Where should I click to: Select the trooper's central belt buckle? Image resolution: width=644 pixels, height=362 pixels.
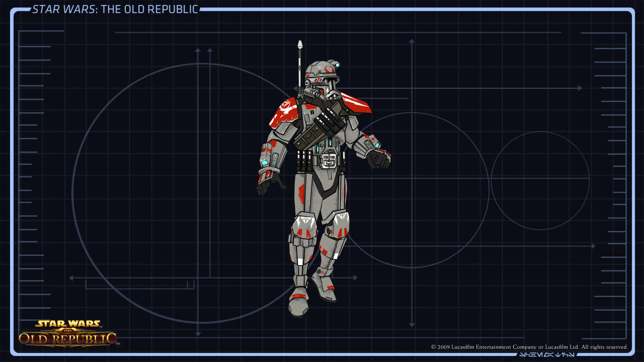(x=329, y=159)
